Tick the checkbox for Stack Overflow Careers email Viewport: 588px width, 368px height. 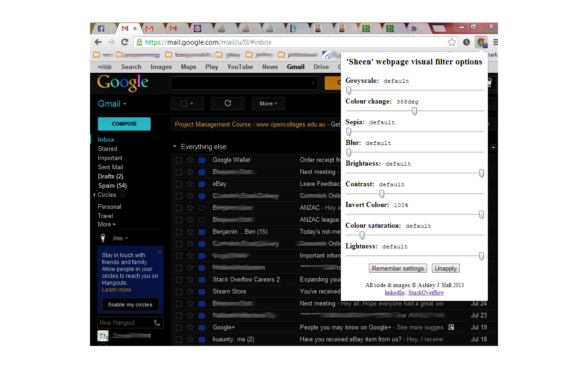pos(179,280)
